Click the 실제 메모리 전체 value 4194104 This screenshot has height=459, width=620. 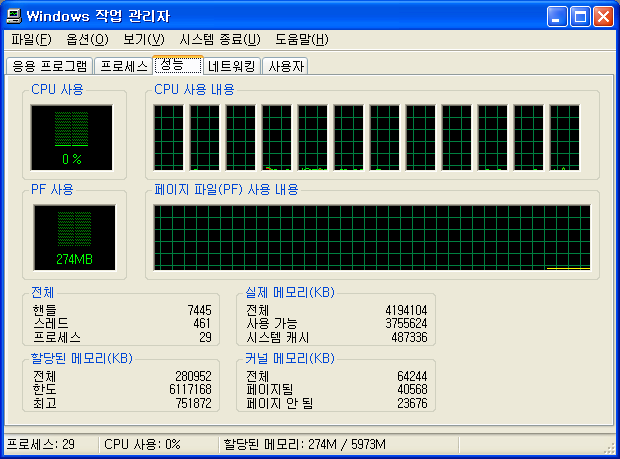tap(406, 310)
